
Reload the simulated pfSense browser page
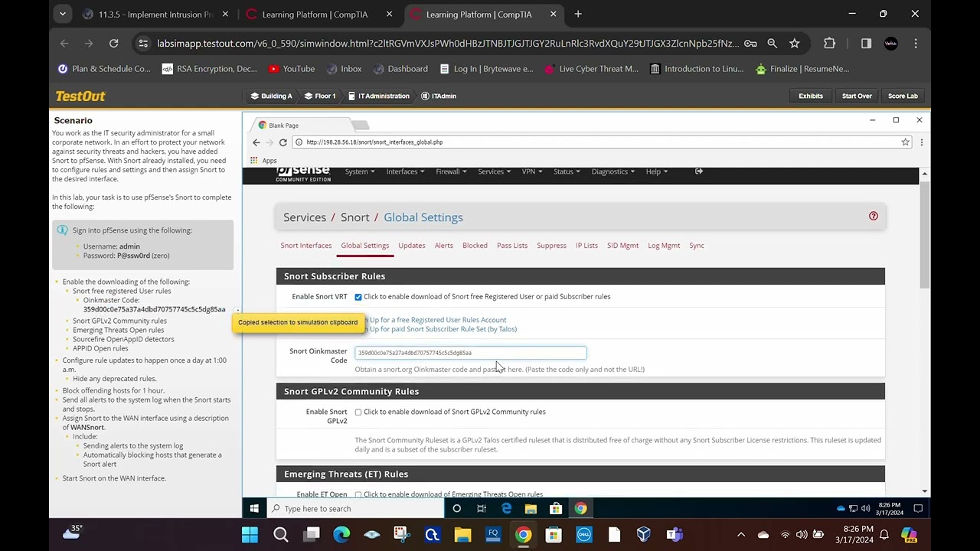tap(283, 142)
